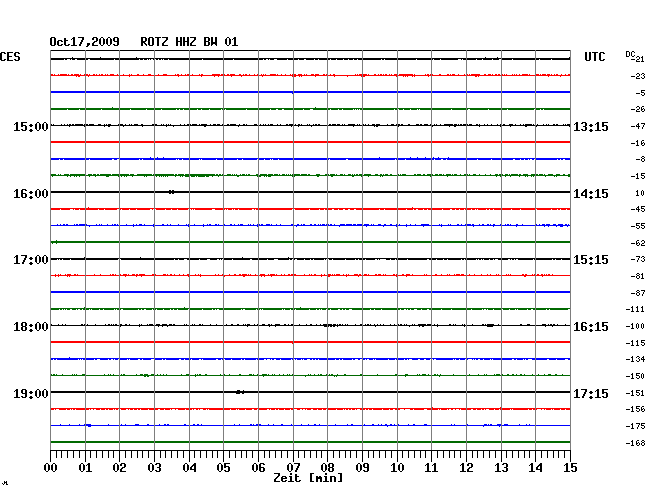
Task: Click the 01 minute tick label
Action: pyautogui.click(x=85, y=468)
